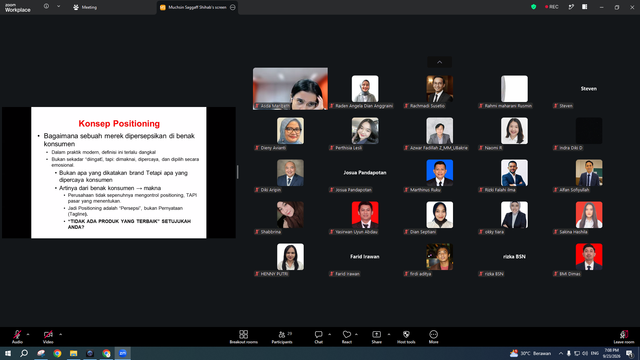The height and width of the screenshot is (360, 640).
Task: Select firdi aditya's thumbnail
Action: pyautogui.click(x=440, y=257)
